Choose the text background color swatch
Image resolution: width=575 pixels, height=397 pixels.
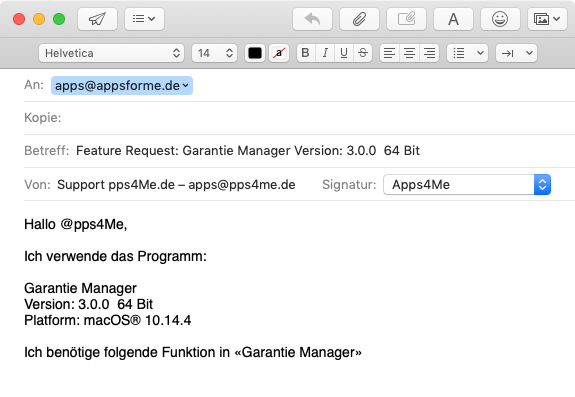tap(279, 53)
